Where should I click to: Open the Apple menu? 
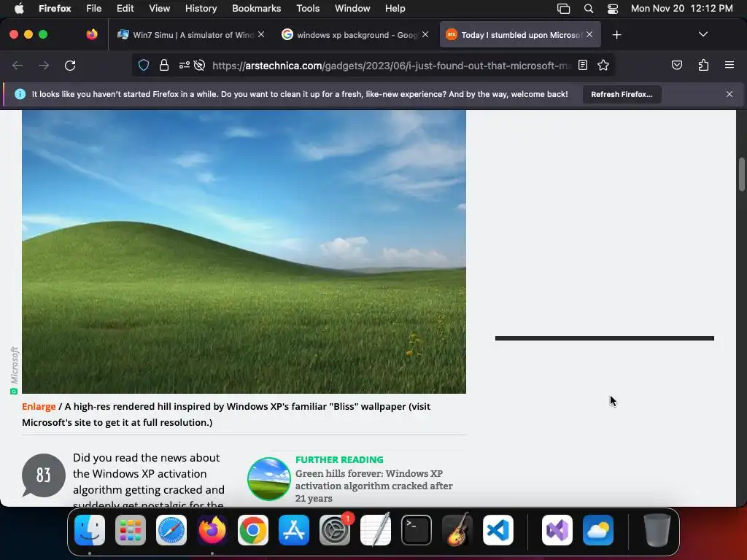click(19, 8)
